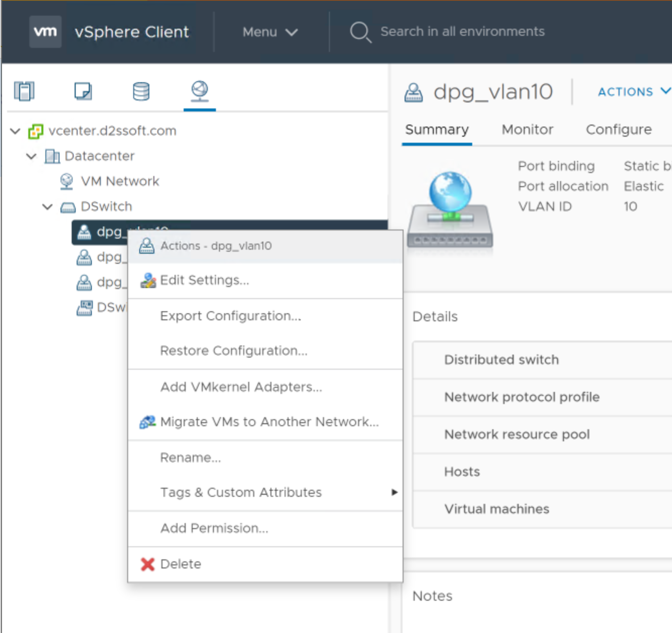Open Tags & Custom Attributes submenu
Viewport: 672px width, 633px height.
(241, 492)
